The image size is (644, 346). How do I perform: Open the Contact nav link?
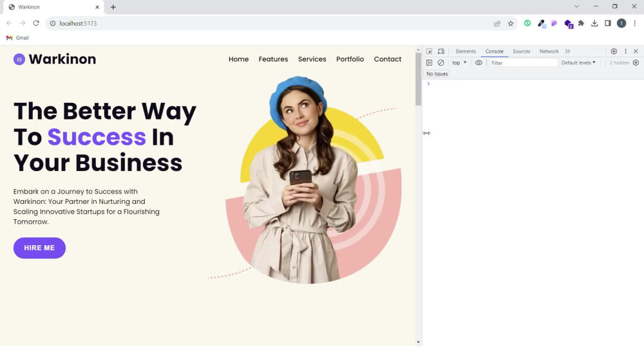(387, 59)
